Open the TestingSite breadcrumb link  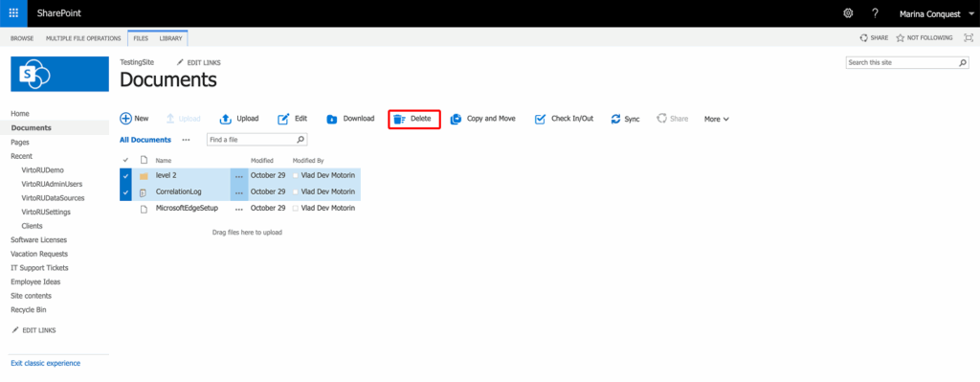137,62
